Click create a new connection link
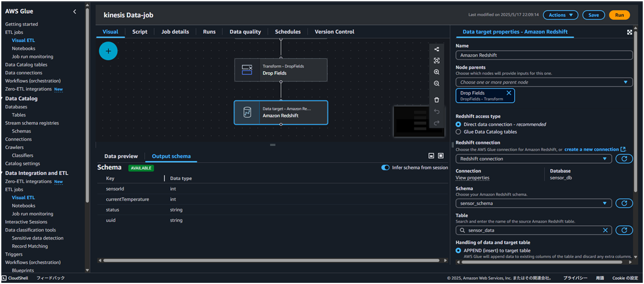 click(x=595, y=149)
